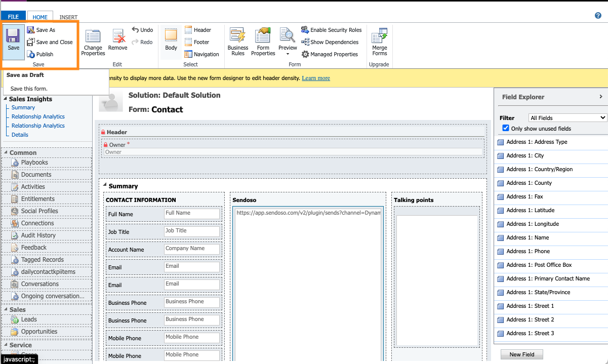Viewport: 608px width, 364px height.
Task: Collapse the Common navigation group
Action: point(6,153)
